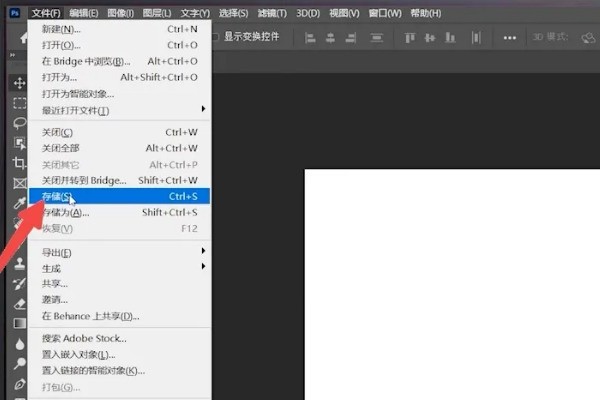600x400 pixels.
Task: Select the Gradient tool
Action: (19, 323)
